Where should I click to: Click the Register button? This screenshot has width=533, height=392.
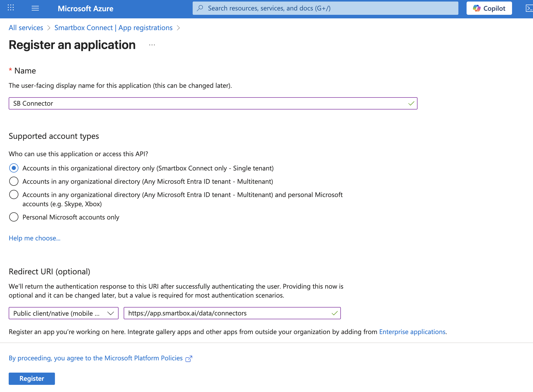click(x=32, y=378)
